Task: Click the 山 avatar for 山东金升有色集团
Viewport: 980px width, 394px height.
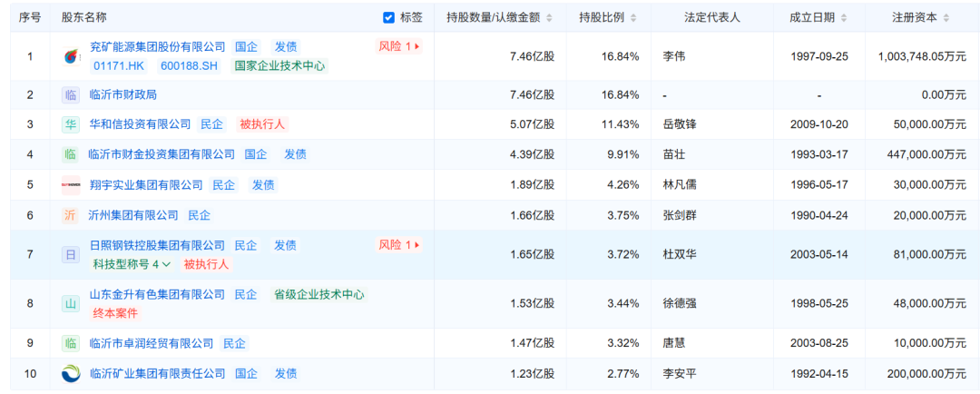Action: [71, 304]
